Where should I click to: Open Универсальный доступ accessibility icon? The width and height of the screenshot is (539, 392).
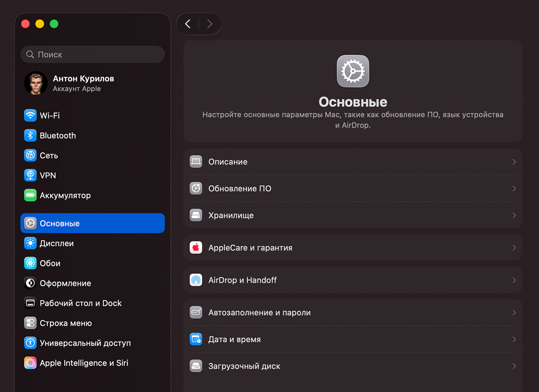[x=30, y=343]
